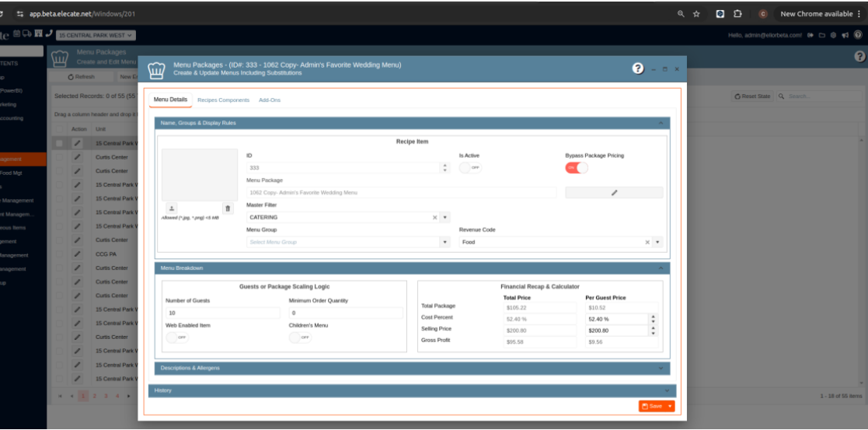
Task: Click the Selling Price per guest stepper
Action: tap(654, 330)
